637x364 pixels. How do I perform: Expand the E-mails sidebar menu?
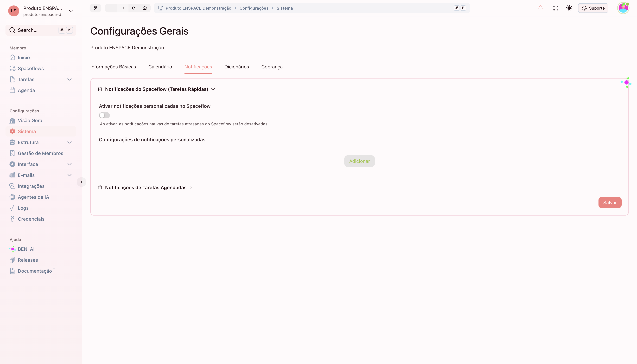(69, 175)
